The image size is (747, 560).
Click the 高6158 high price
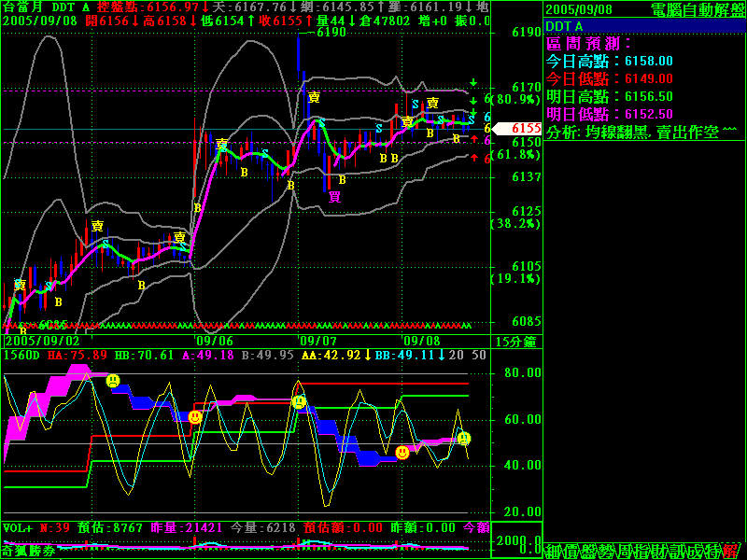point(165,21)
